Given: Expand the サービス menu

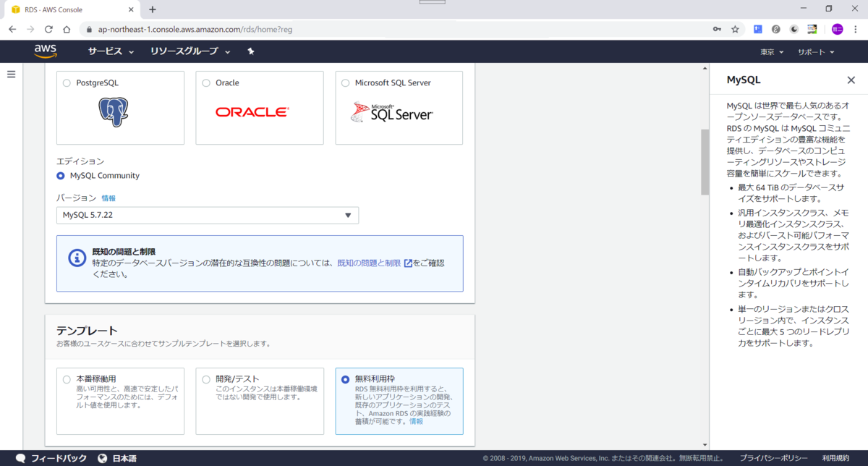Looking at the screenshot, I should [111, 51].
